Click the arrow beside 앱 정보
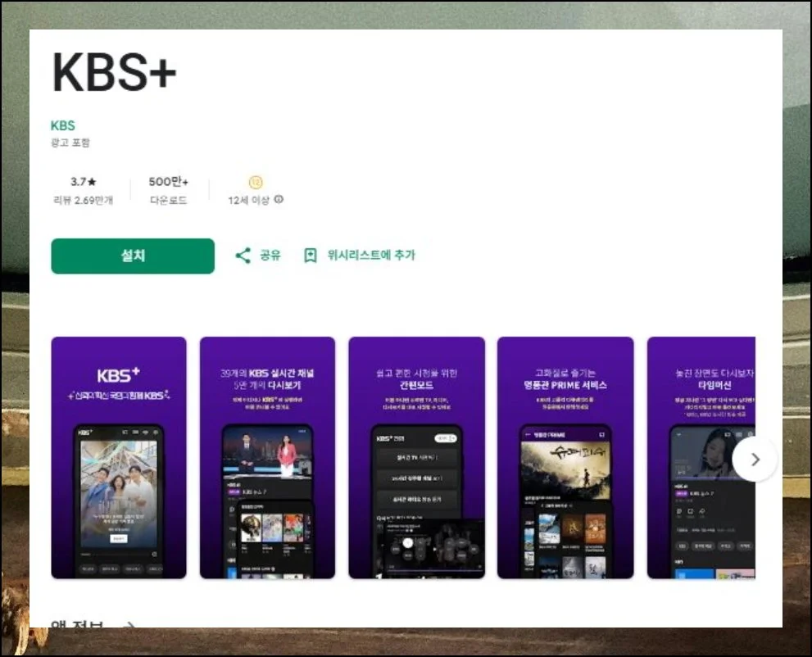The height and width of the screenshot is (657, 812). [x=128, y=626]
